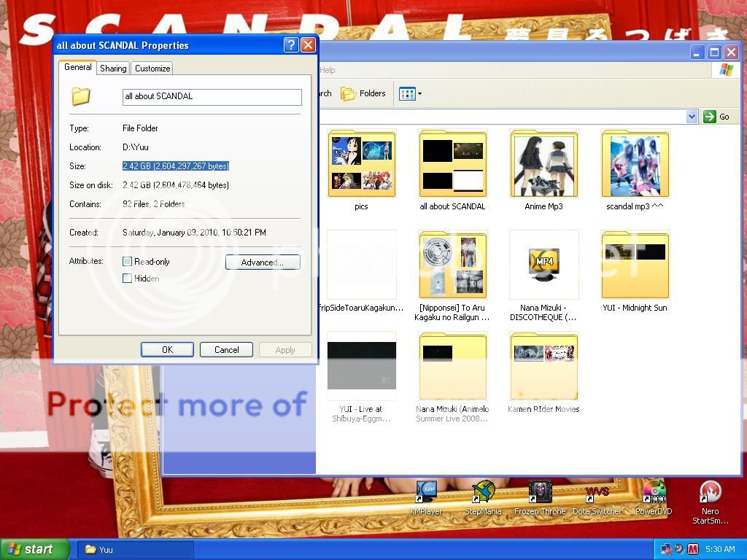Switch to the General tab
Viewport: 747px width, 560px height.
[77, 67]
